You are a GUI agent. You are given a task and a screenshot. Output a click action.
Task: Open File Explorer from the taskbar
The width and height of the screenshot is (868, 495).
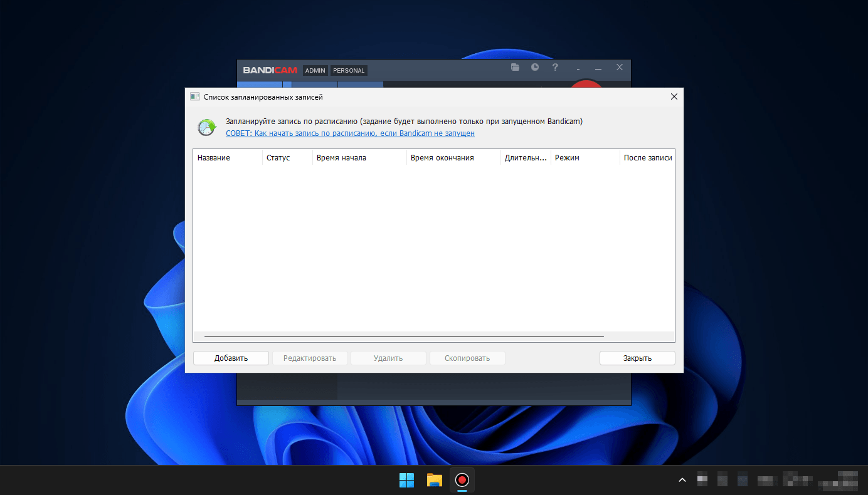tap(435, 481)
